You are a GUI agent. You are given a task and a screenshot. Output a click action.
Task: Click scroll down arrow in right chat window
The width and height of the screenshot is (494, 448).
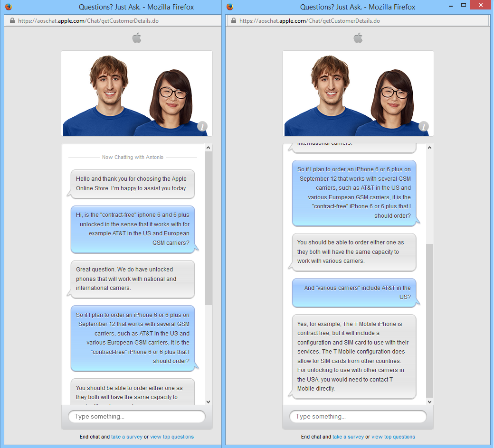pos(429,401)
